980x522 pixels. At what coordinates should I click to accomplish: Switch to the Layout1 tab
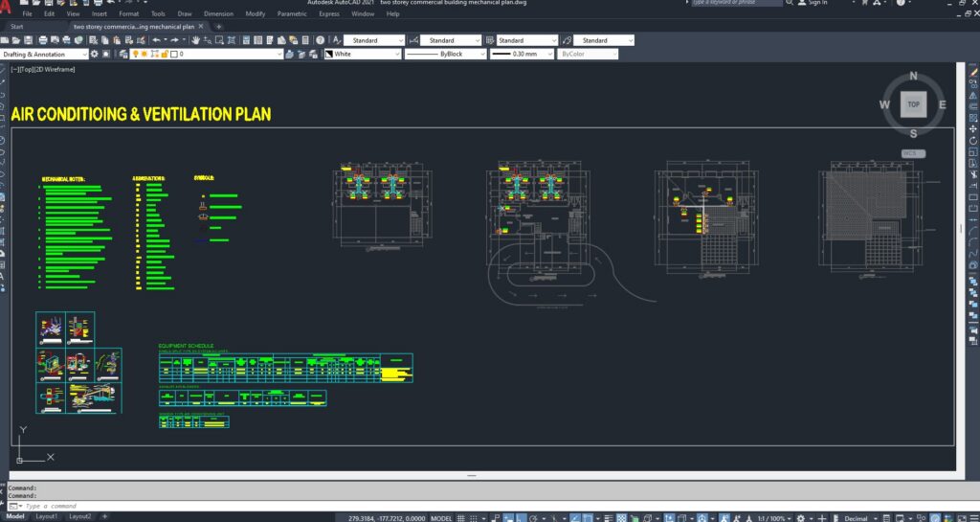click(46, 517)
